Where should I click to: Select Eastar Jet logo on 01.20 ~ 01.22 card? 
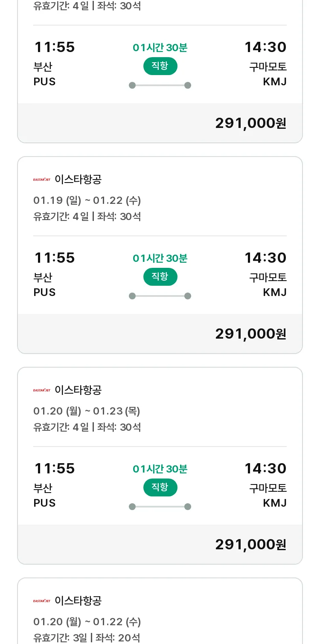tap(42, 601)
